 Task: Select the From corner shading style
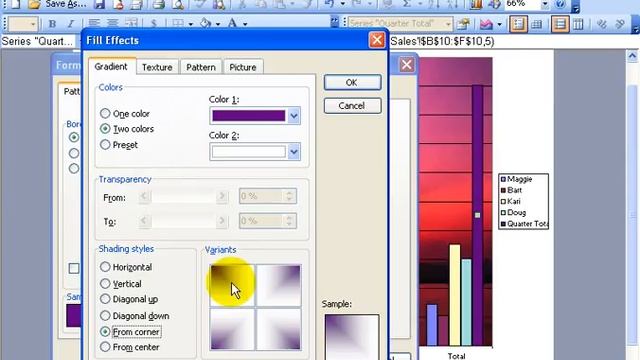[x=105, y=331]
